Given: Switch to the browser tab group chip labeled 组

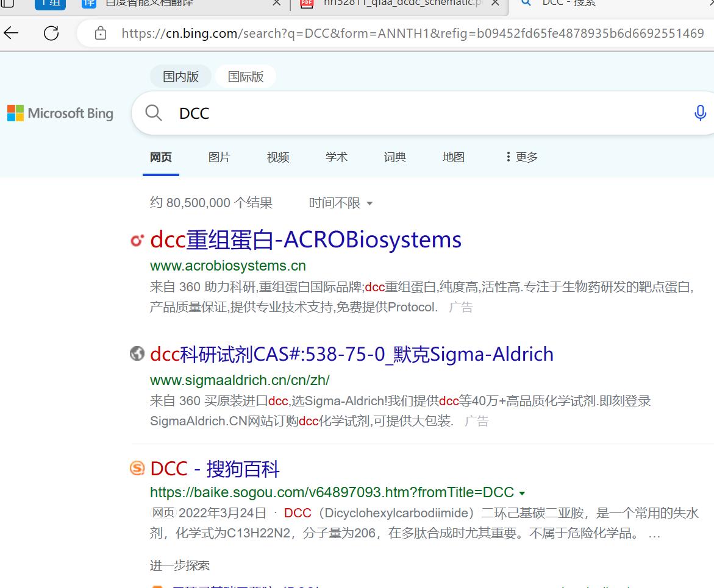Looking at the screenshot, I should 50,4.
